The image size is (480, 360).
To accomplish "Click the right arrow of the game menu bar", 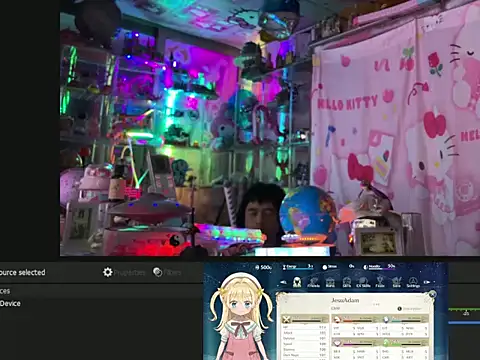I will [427, 282].
